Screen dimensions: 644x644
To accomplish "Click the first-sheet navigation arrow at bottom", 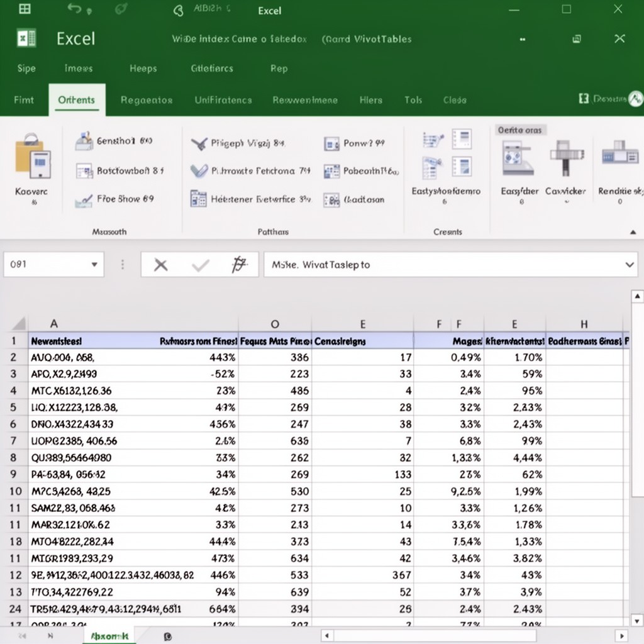I will click(x=22, y=636).
